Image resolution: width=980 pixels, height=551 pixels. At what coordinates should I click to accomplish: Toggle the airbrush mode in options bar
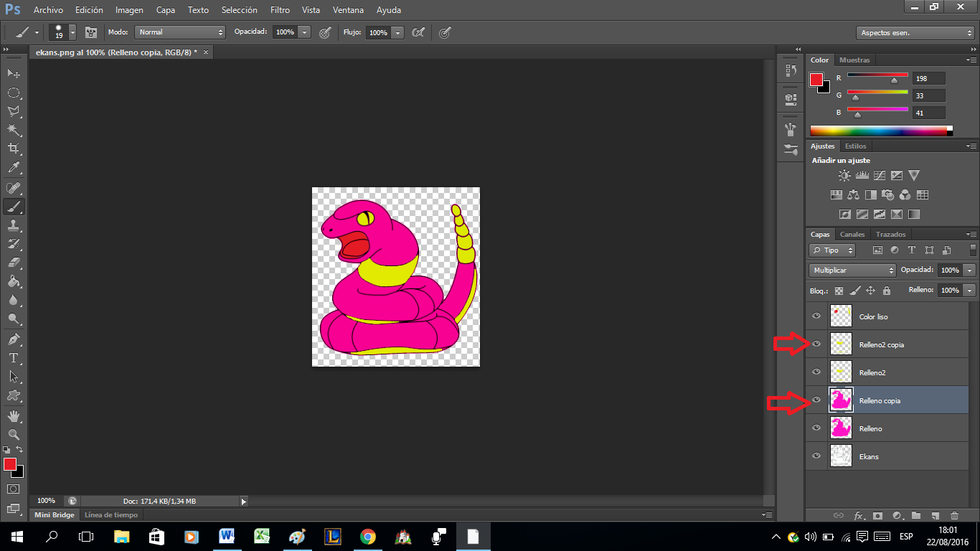(x=418, y=32)
